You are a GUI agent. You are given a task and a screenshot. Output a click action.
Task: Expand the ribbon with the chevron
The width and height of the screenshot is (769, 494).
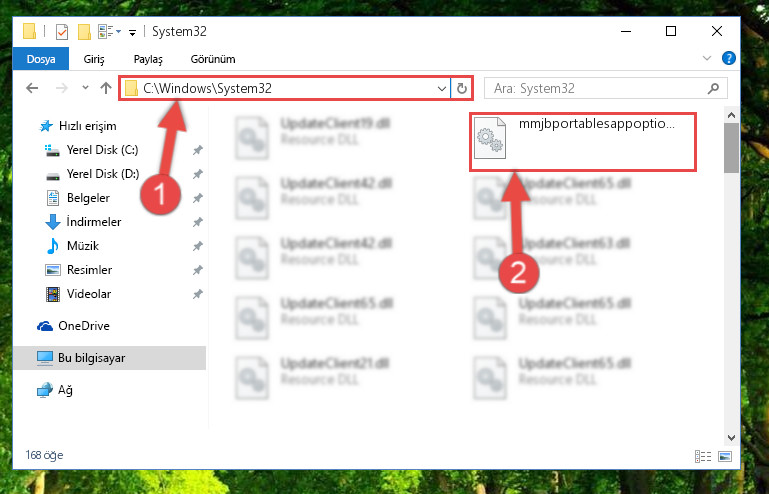(707, 58)
